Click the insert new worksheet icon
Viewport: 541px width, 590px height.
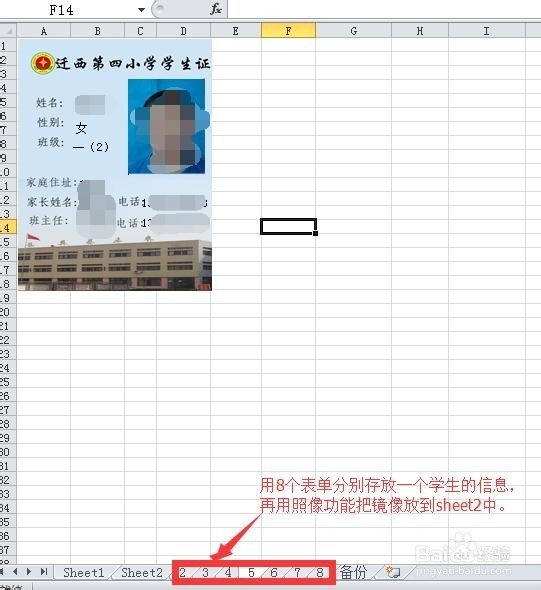(x=393, y=572)
